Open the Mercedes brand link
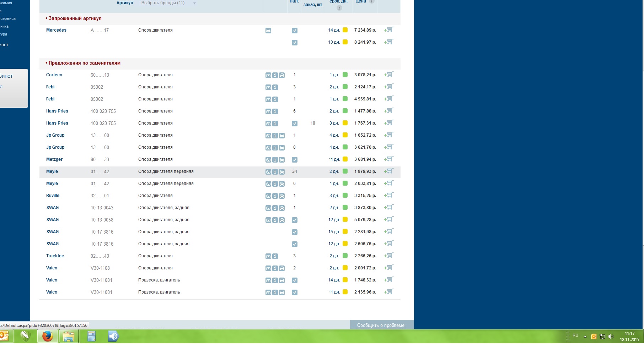The height and width of the screenshot is (345, 644). [x=56, y=30]
